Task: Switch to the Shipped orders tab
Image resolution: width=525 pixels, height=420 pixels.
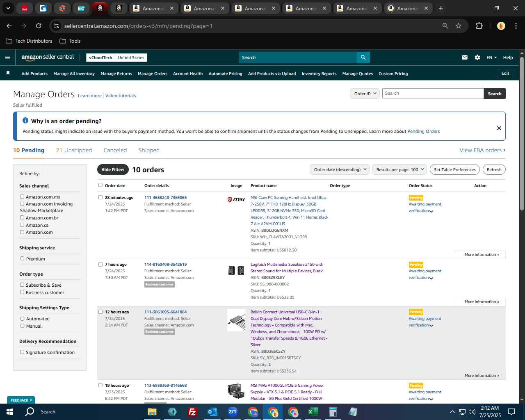Action: click(149, 150)
